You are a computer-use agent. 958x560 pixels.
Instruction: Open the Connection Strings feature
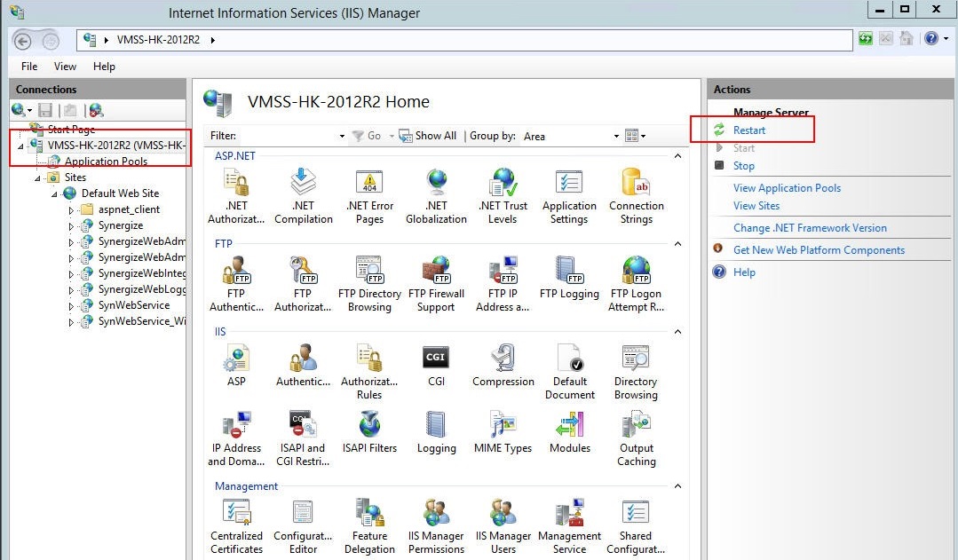(x=636, y=195)
